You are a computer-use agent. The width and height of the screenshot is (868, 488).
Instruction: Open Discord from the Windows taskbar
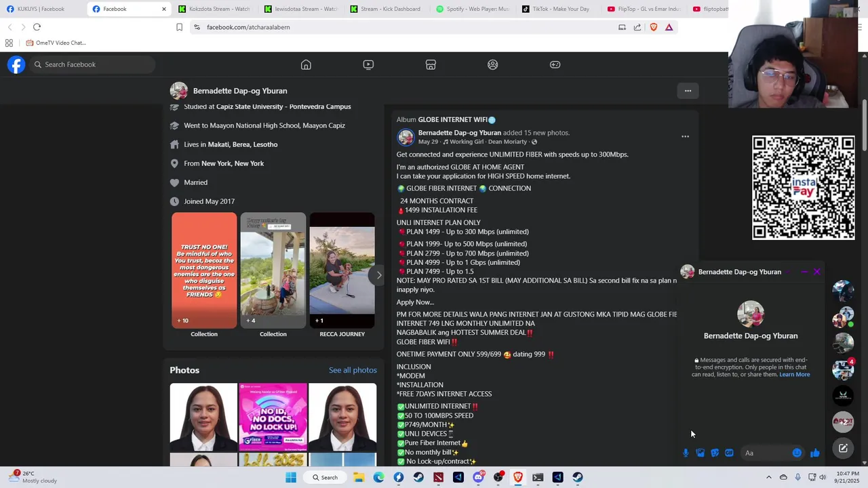pyautogui.click(x=478, y=477)
